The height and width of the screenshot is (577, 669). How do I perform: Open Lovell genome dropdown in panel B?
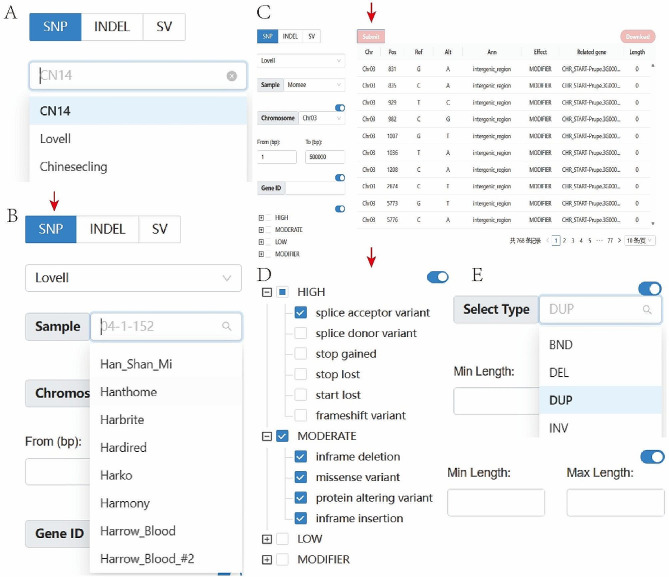pyautogui.click(x=134, y=278)
